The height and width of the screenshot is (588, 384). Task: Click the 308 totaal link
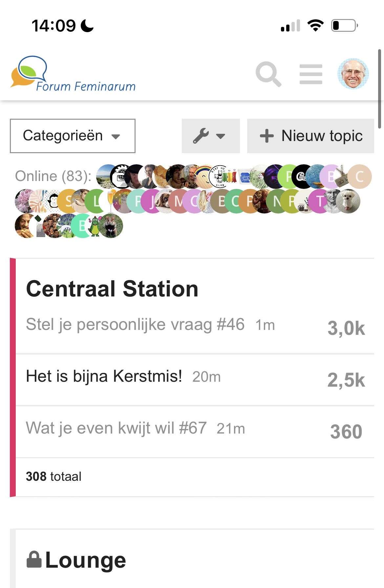53,476
